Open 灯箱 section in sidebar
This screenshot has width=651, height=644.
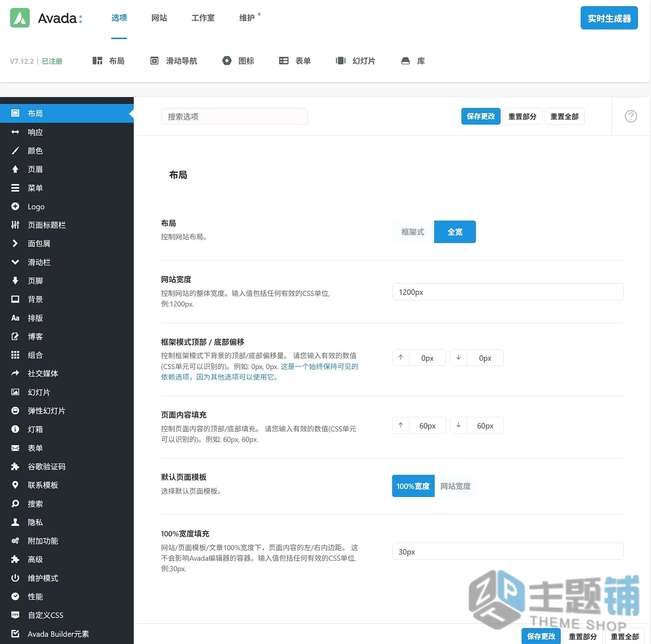[67, 430]
